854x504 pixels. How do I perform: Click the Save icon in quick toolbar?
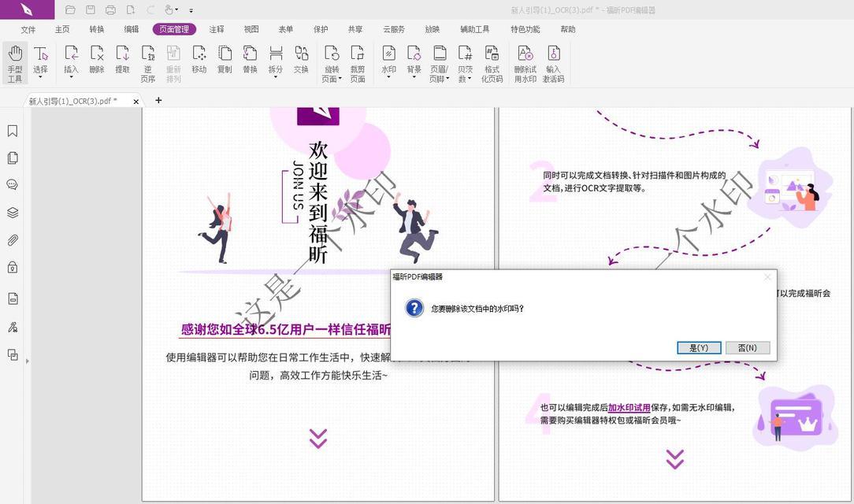click(91, 9)
